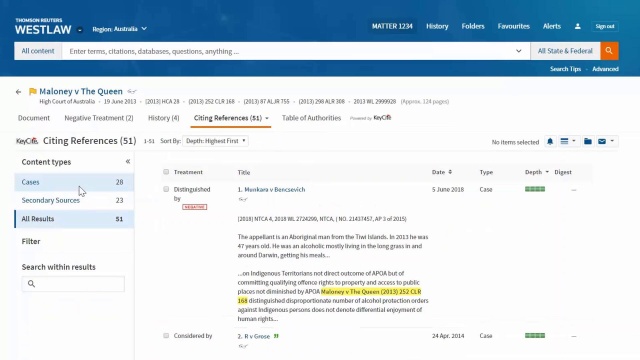Viewport: 640px width, 360px height.
Task: Open the History (4) tab
Action: point(164,118)
